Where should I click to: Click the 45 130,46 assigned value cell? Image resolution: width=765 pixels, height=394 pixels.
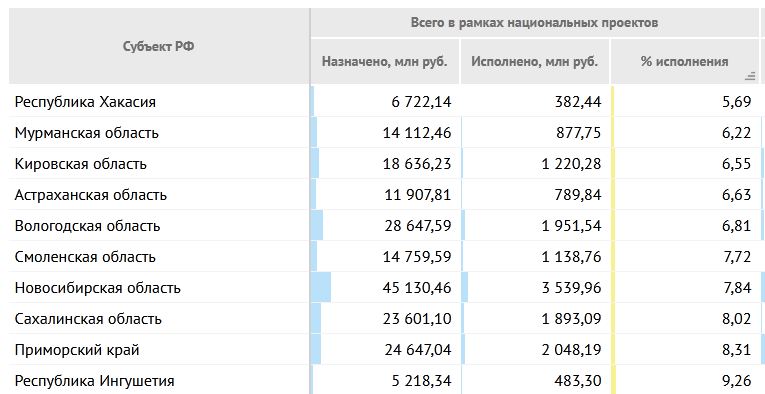[x=417, y=288]
